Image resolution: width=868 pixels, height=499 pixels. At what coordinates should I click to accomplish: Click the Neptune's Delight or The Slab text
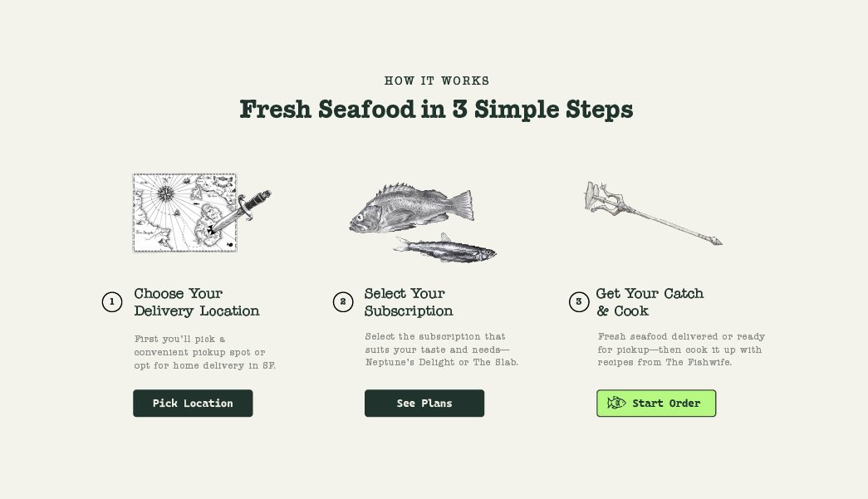click(x=442, y=362)
